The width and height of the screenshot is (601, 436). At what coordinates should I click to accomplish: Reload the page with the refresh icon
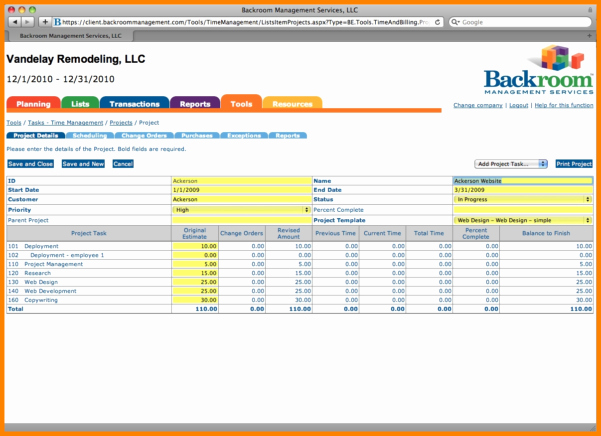coord(437,22)
